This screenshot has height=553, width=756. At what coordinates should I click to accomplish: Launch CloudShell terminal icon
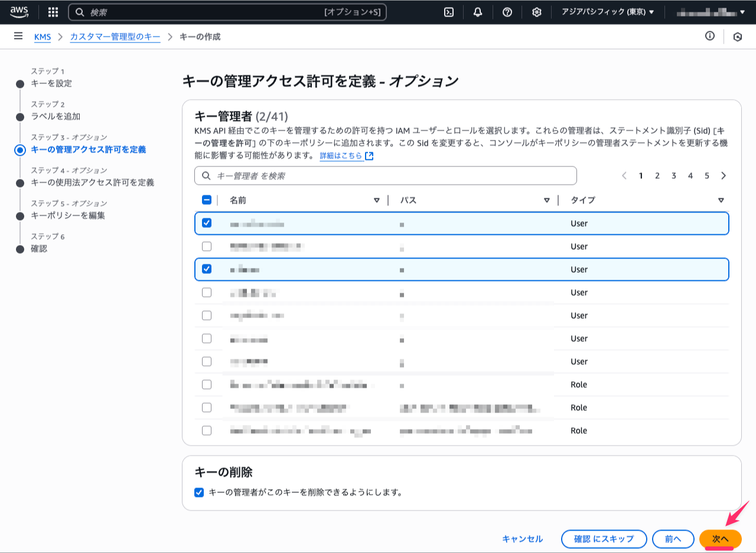click(x=449, y=12)
